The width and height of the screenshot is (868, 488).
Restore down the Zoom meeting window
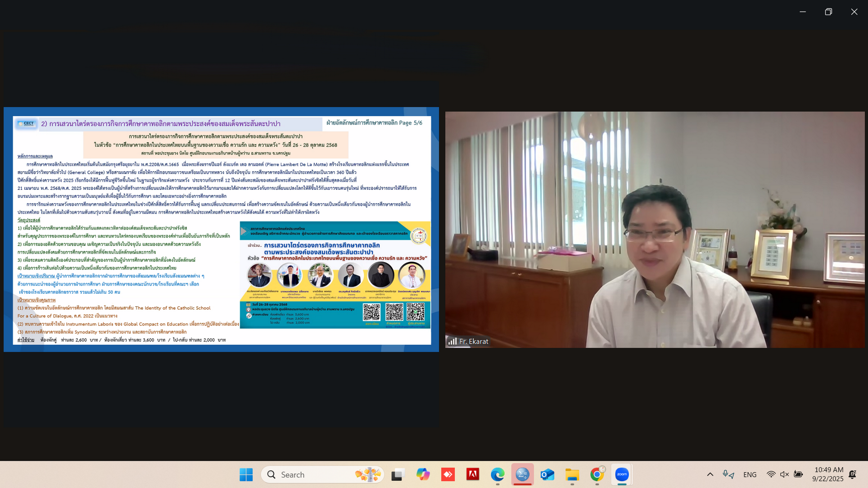(828, 12)
